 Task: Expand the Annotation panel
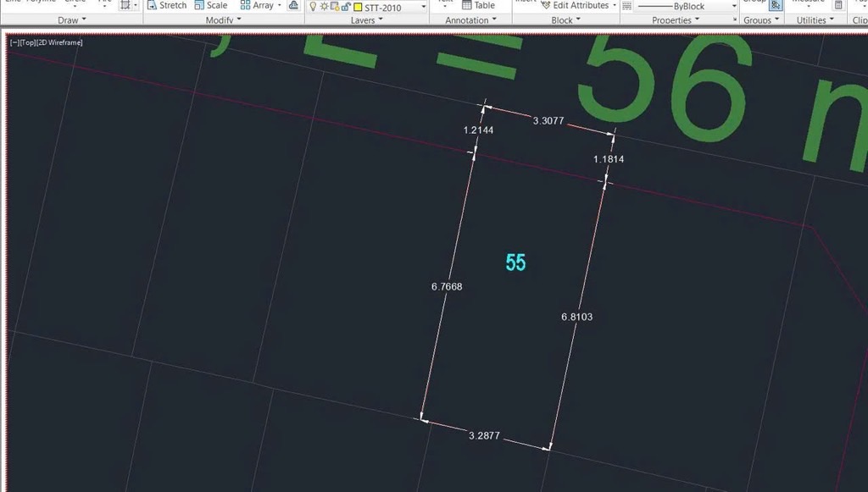[x=470, y=20]
